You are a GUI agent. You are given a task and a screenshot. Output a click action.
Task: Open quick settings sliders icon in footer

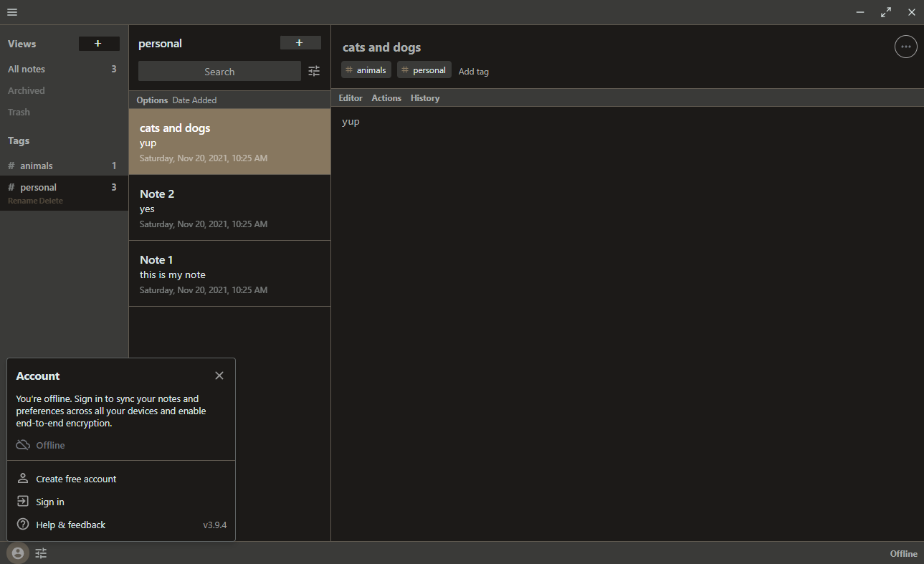pos(41,553)
